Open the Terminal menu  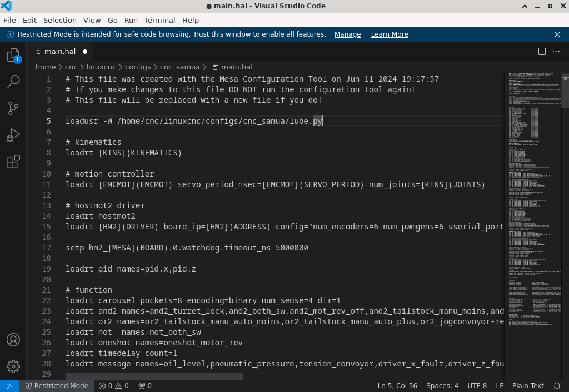pyautogui.click(x=159, y=21)
